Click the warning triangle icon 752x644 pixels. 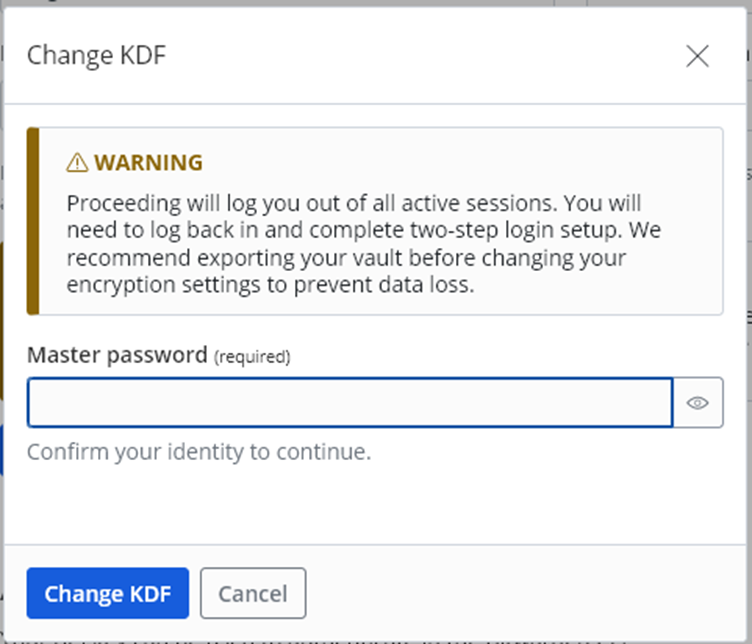(x=77, y=163)
